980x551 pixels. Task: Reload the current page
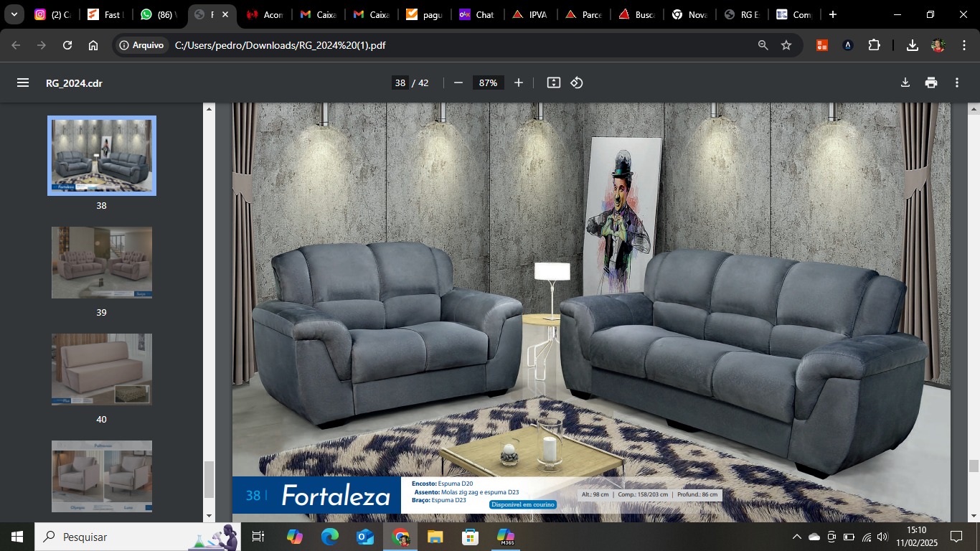coord(67,45)
